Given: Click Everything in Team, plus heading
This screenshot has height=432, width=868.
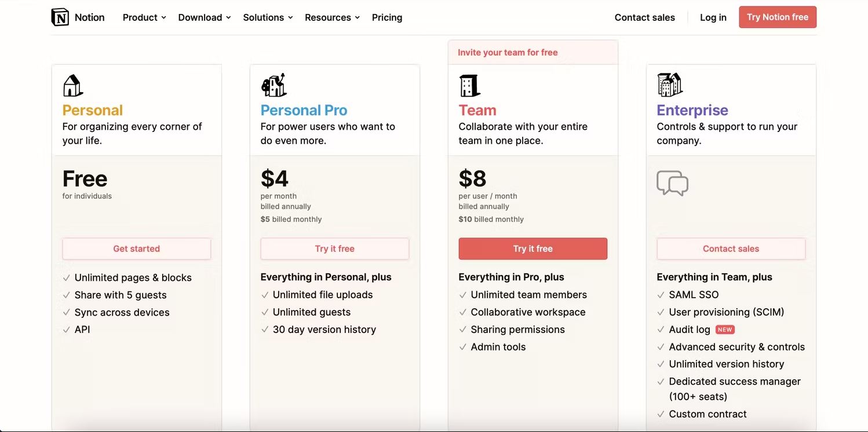Looking at the screenshot, I should (x=714, y=277).
